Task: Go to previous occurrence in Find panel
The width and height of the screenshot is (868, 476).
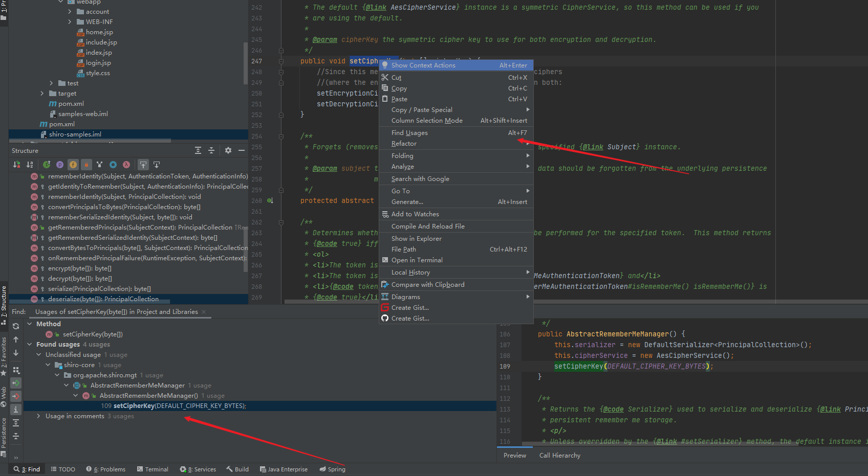Action: coord(16,339)
